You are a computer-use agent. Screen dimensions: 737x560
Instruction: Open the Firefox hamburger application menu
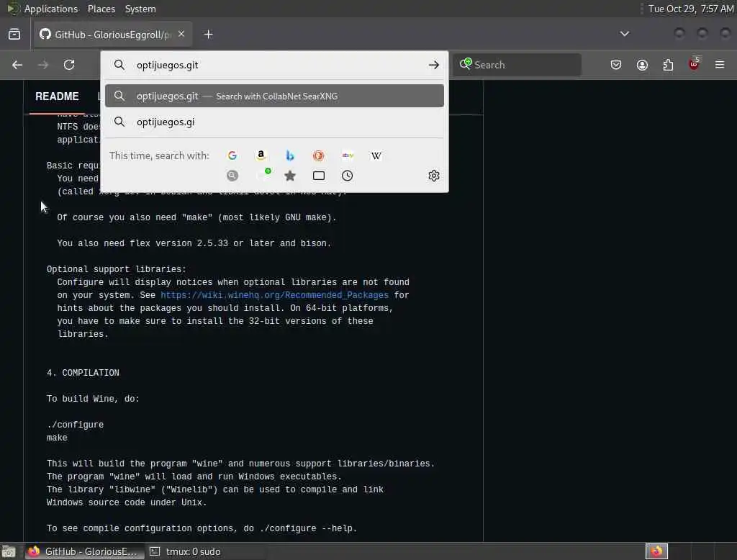pyautogui.click(x=720, y=65)
